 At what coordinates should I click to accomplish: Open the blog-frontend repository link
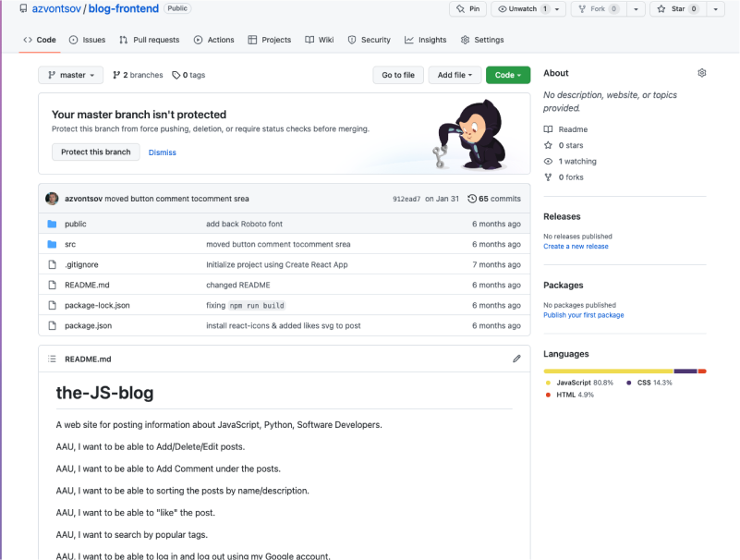click(124, 8)
